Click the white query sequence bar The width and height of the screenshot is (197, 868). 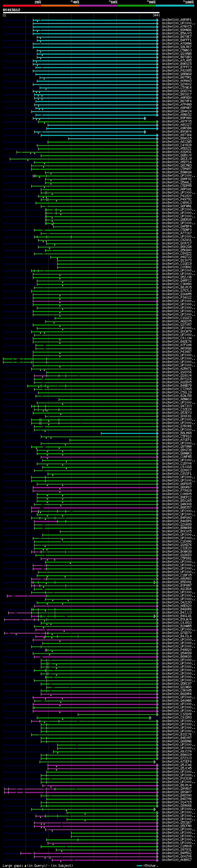point(81,13)
